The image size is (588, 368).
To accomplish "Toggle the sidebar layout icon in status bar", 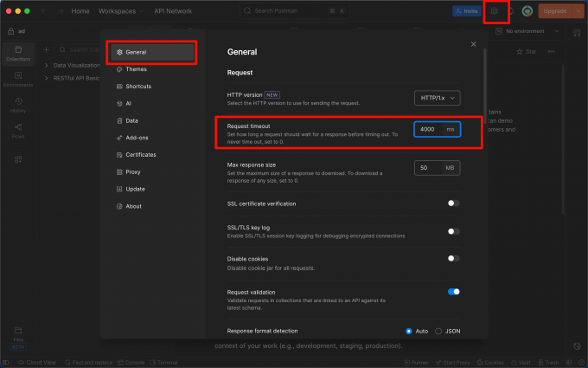I will point(6,362).
